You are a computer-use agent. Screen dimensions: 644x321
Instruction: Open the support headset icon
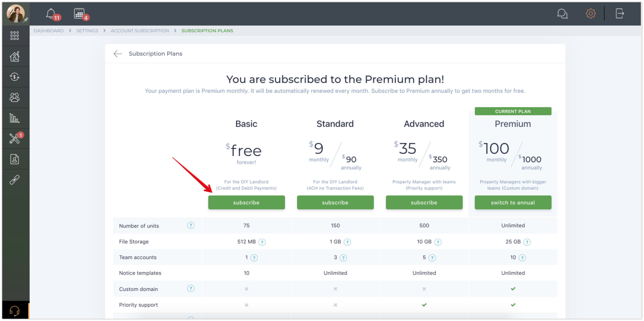[x=15, y=311]
